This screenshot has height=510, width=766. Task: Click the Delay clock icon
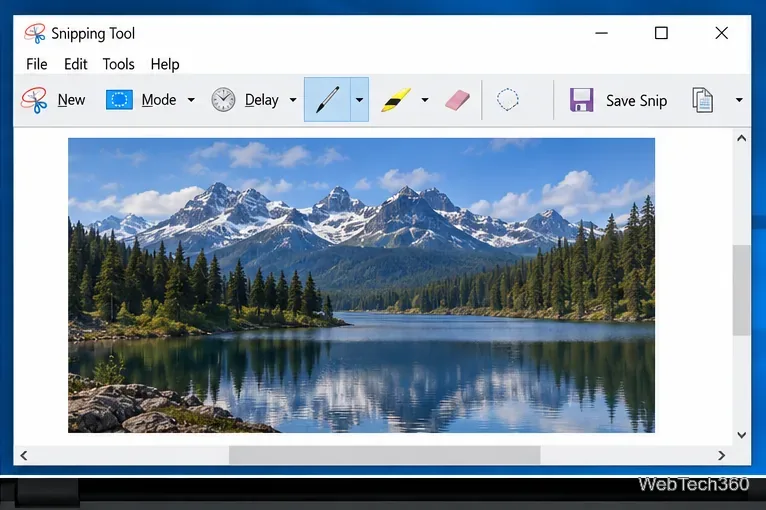tap(223, 100)
